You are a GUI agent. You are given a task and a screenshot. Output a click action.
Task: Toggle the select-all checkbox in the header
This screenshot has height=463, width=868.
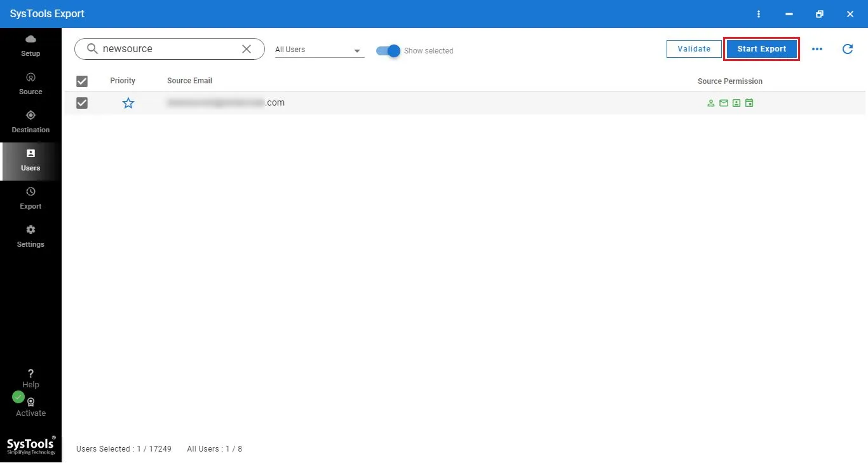(x=82, y=81)
